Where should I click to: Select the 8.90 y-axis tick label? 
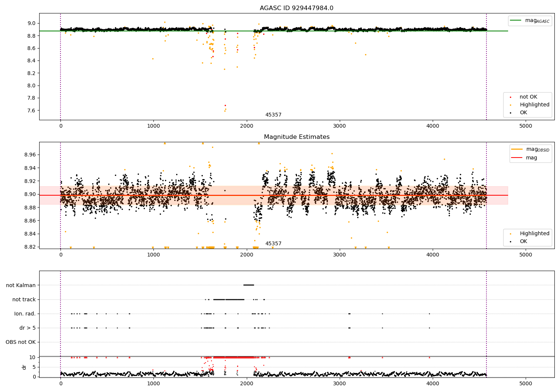[30, 194]
